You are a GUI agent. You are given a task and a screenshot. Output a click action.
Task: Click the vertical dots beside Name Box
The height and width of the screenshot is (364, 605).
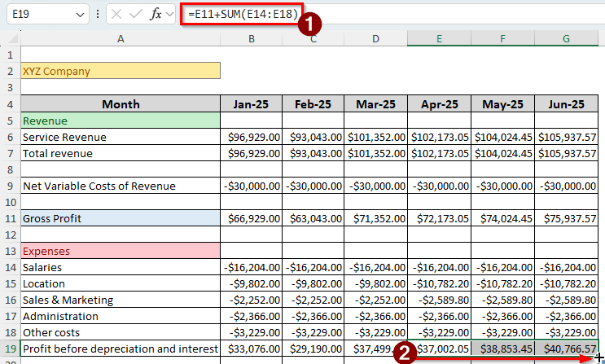pyautogui.click(x=98, y=15)
